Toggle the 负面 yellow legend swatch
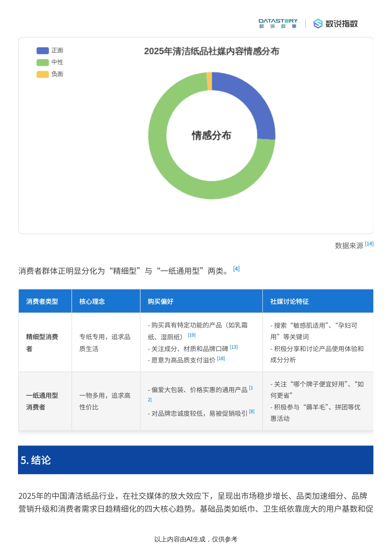The image size is (392, 554). 43,74
